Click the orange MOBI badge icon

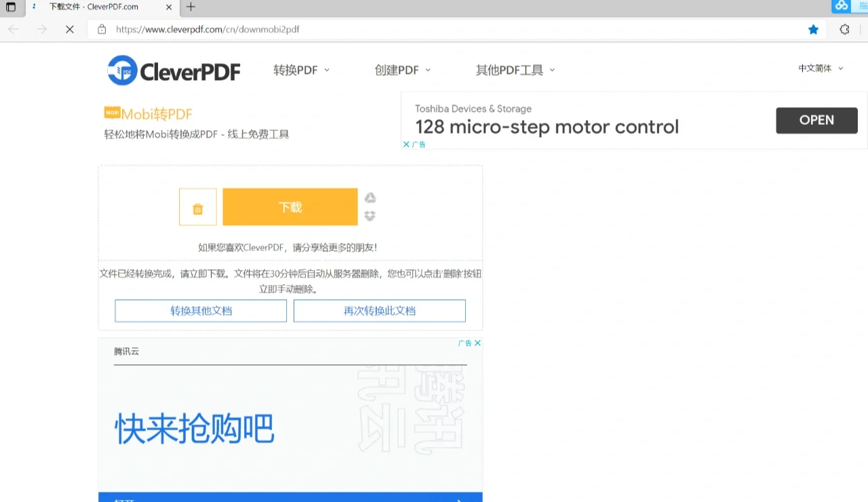point(112,112)
